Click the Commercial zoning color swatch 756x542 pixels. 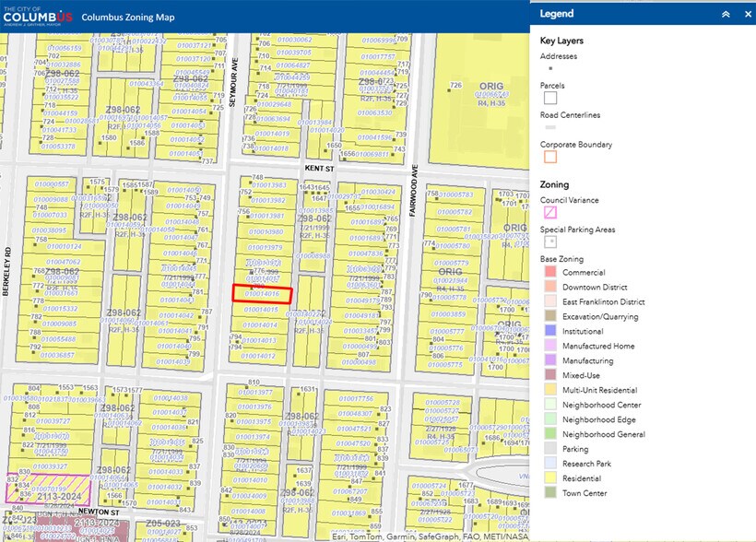pos(550,272)
